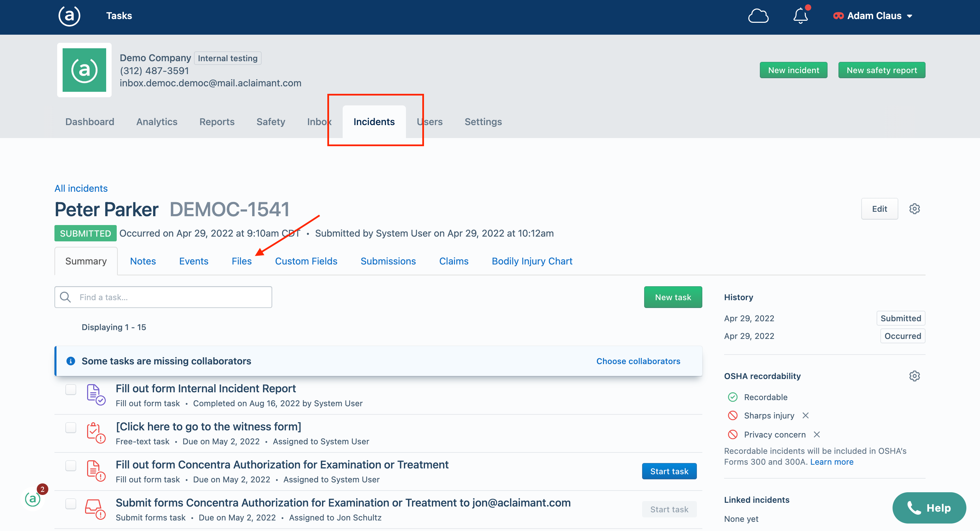The width and height of the screenshot is (980, 531).
Task: Open the Help phone widget
Action: point(929,508)
